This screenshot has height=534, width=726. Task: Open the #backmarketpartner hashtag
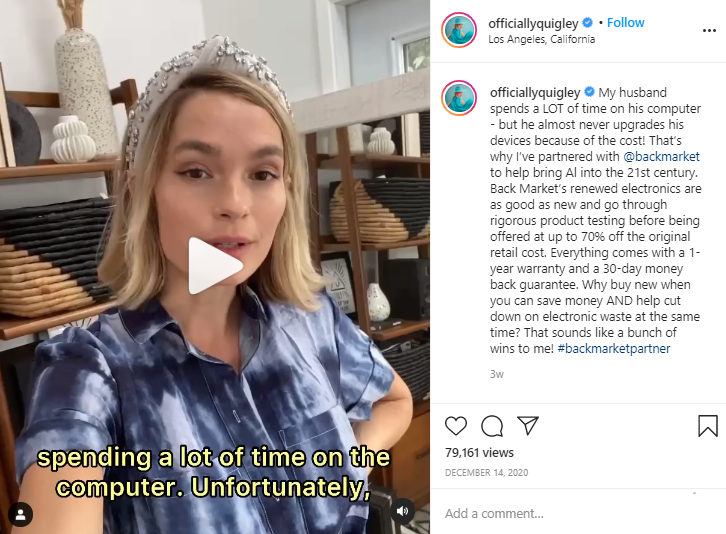pyautogui.click(x=613, y=348)
